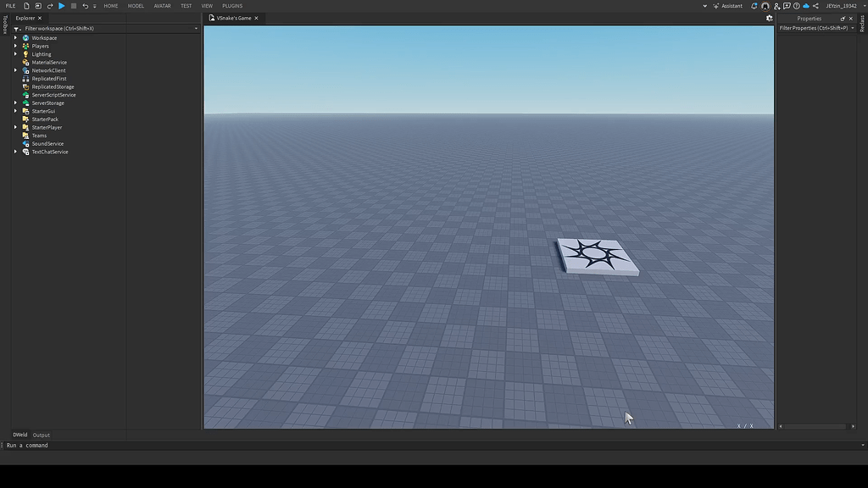This screenshot has width=868, height=488.
Task: Expand the StarterPlayer service
Action: (14, 127)
